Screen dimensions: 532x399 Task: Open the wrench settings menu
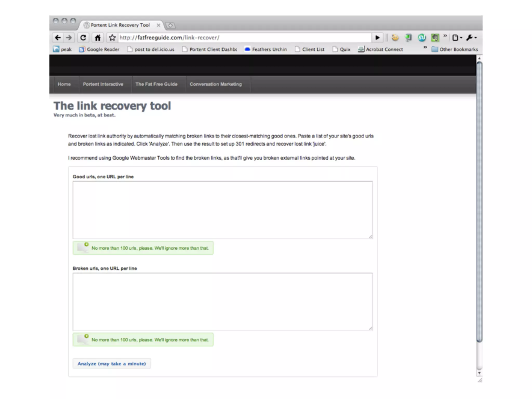point(471,38)
